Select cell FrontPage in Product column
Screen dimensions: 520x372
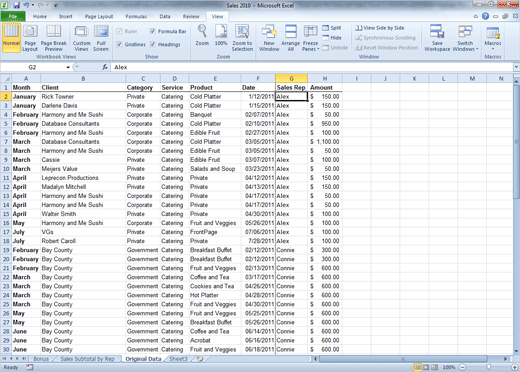pos(215,232)
